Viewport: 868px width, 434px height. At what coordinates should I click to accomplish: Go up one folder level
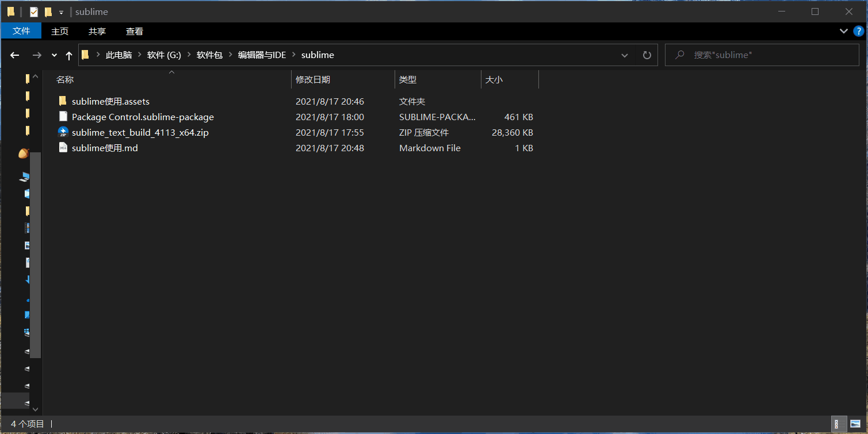tap(69, 55)
